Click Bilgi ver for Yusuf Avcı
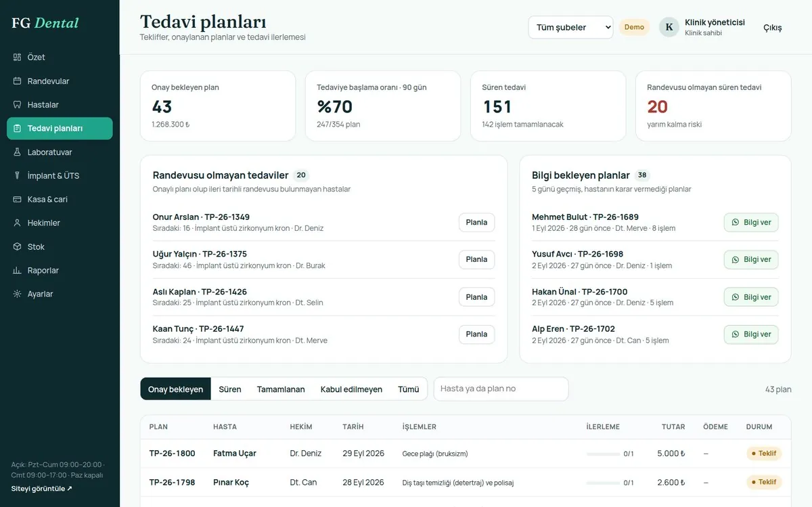The image size is (812, 507). [751, 259]
